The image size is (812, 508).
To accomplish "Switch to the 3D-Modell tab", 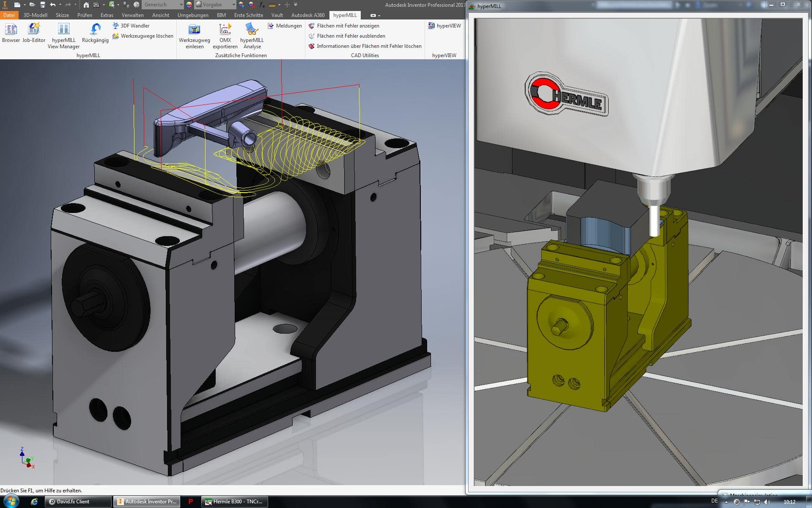I will click(x=35, y=15).
